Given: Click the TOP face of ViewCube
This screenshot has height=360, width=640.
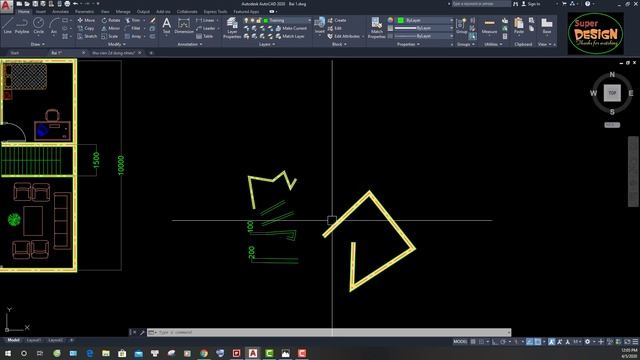Looking at the screenshot, I should pyautogui.click(x=612, y=93).
